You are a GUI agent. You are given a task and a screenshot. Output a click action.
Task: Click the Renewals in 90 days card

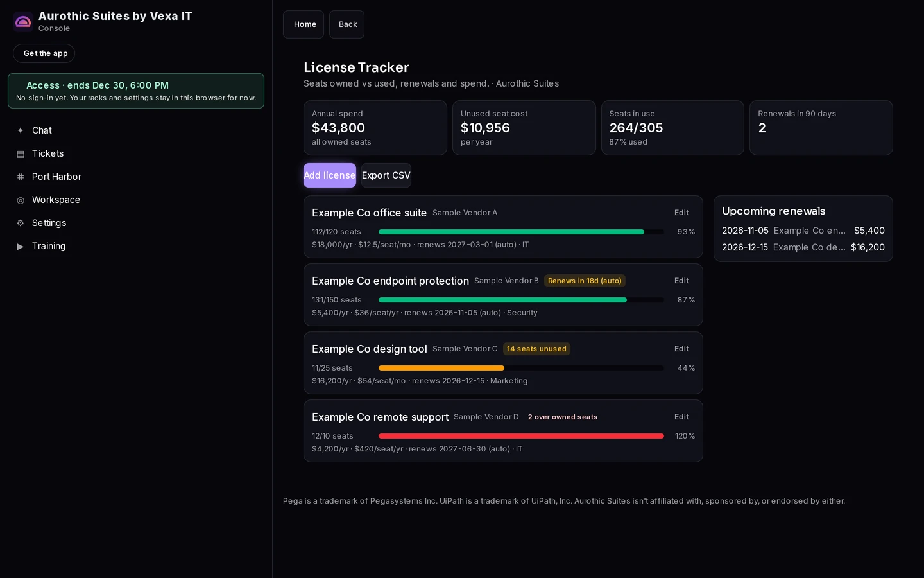(821, 128)
